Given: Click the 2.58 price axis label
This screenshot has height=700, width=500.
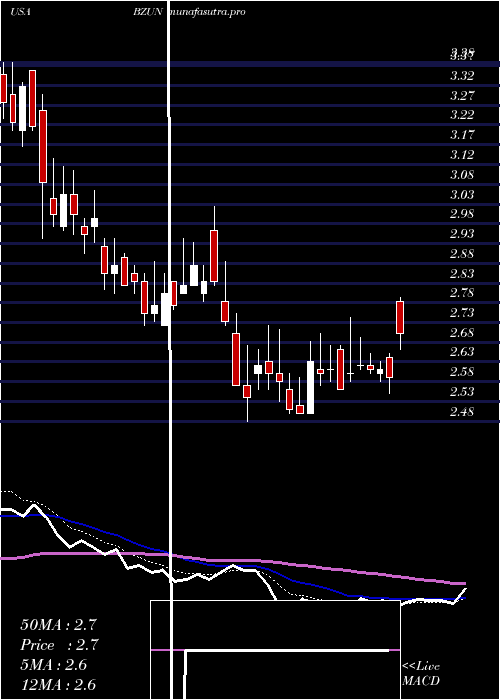Looking at the screenshot, I should 462,372.
